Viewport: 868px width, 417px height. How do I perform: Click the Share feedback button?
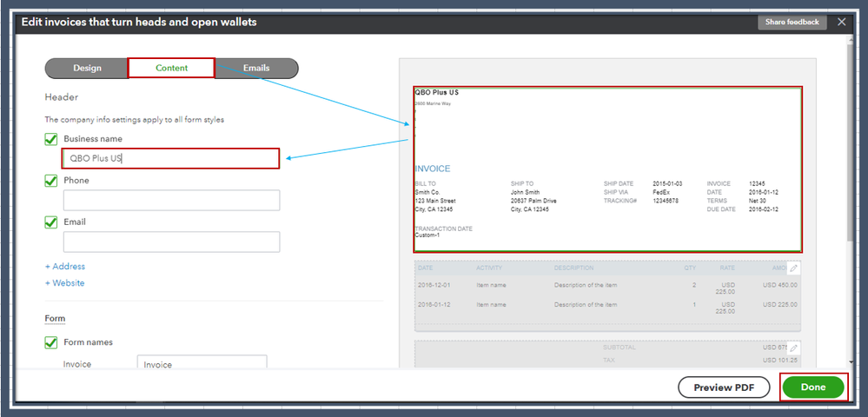coord(792,22)
